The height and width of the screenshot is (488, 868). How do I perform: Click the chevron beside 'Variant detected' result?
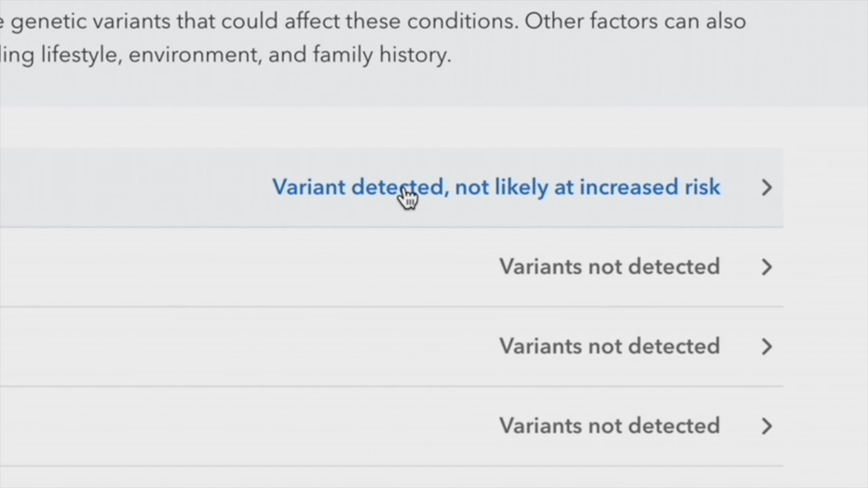(766, 187)
